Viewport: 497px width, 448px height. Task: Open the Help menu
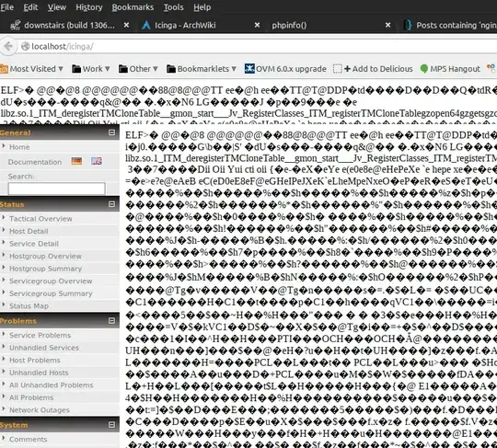pyautogui.click(x=202, y=7)
